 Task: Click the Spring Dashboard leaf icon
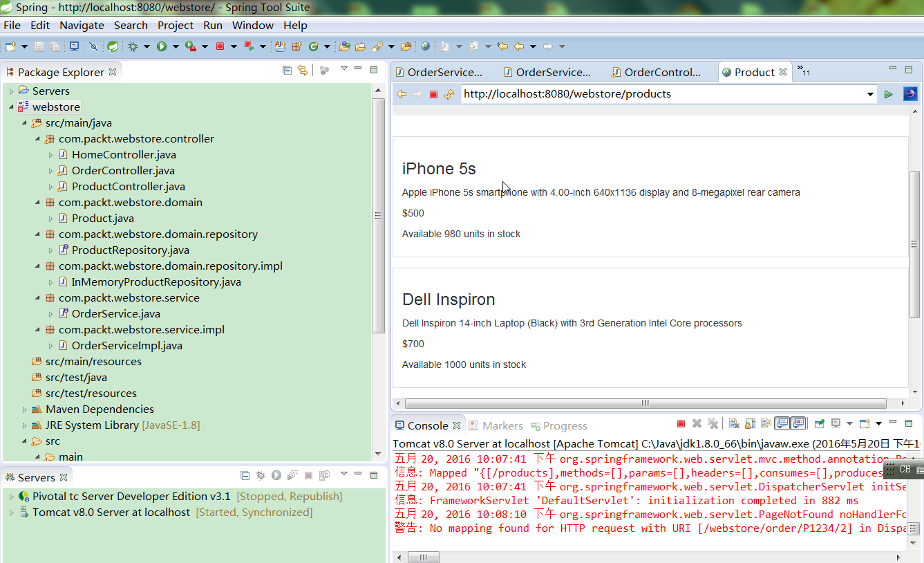coord(112,46)
